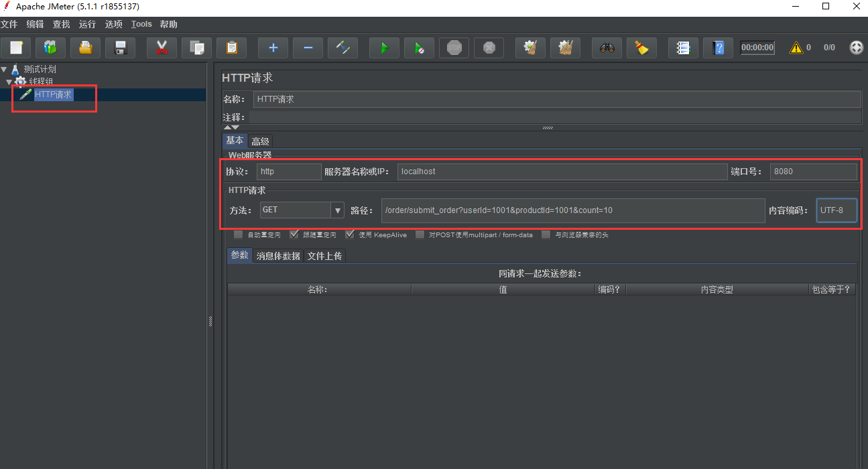Open the Function Helper list icon

(x=683, y=48)
